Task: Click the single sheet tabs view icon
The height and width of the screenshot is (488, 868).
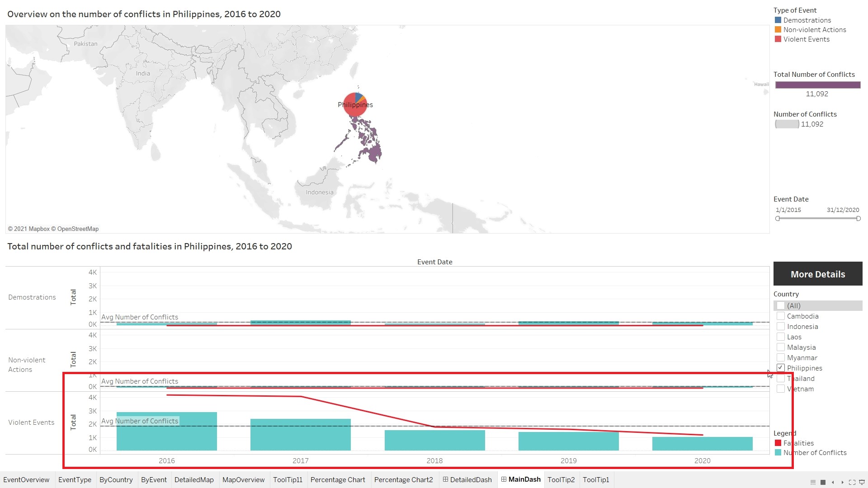Action: click(x=823, y=482)
